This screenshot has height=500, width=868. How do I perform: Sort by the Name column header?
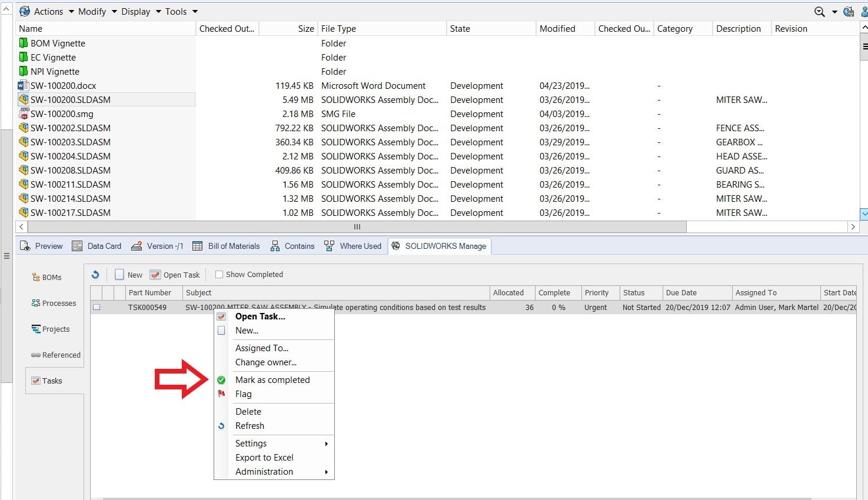[x=106, y=28]
